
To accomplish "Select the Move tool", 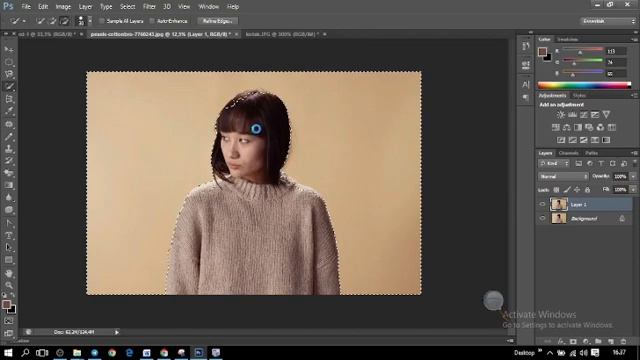I will (x=9, y=49).
